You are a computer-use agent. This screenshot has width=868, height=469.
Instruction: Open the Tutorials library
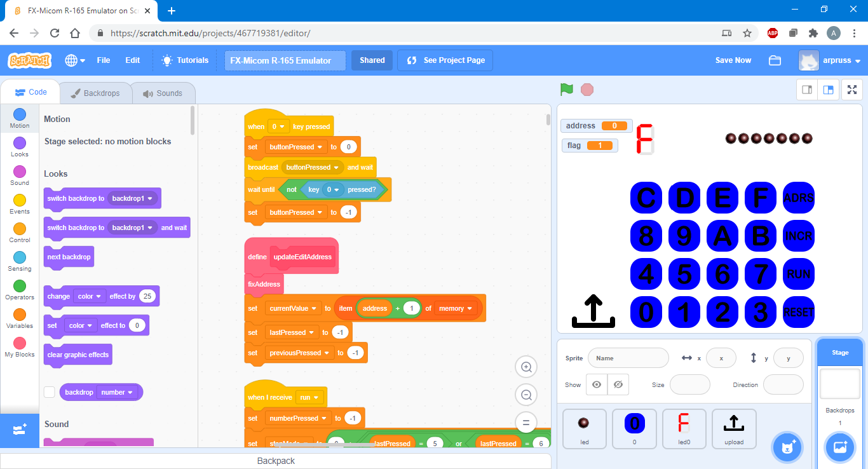coord(185,60)
